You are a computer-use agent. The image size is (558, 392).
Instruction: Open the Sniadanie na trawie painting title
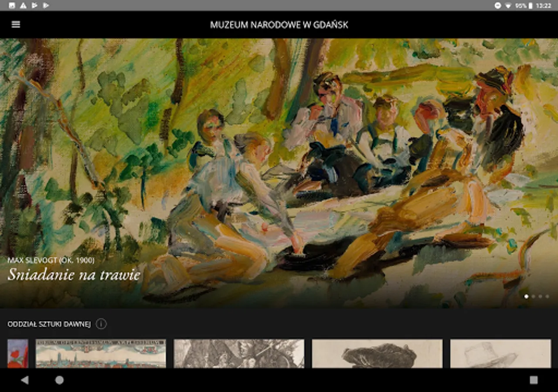pyautogui.click(x=74, y=274)
